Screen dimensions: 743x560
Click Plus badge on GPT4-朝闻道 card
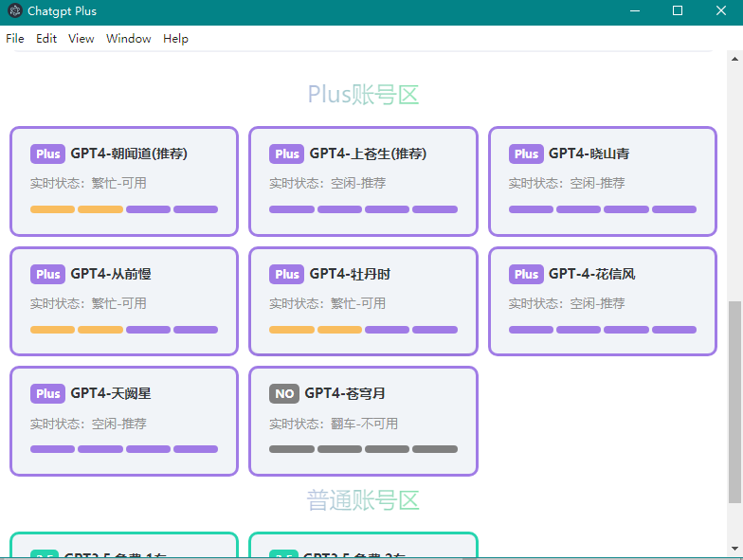(47, 154)
